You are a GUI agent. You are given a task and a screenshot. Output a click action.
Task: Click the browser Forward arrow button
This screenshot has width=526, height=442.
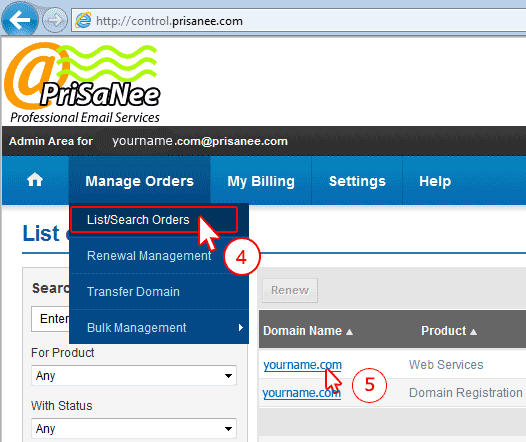click(55, 20)
